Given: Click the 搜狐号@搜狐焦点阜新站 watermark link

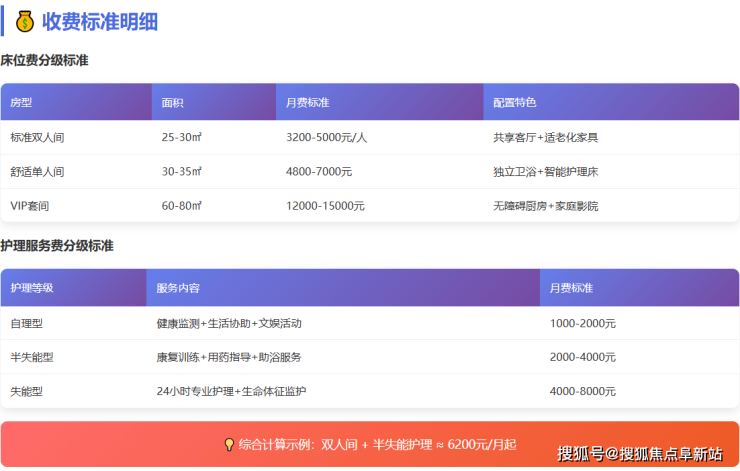Looking at the screenshot, I should 639,453.
